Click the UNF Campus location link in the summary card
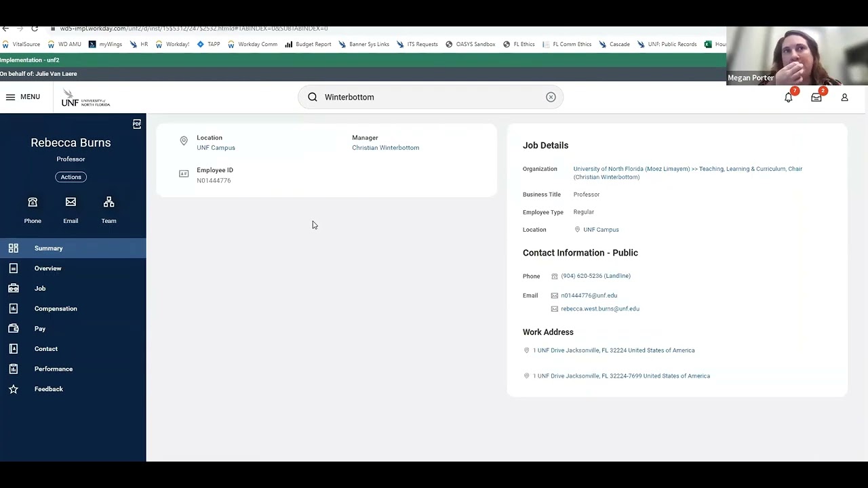The height and width of the screenshot is (488, 868). coord(216,148)
